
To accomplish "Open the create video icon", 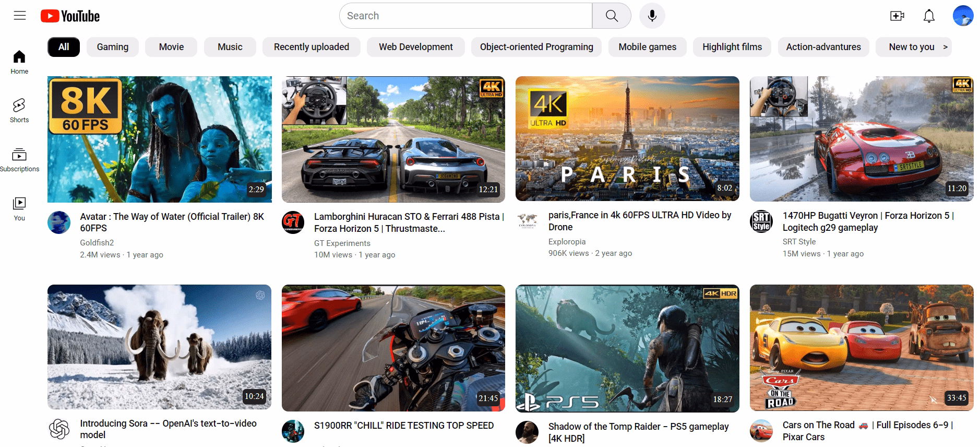I will tap(897, 16).
